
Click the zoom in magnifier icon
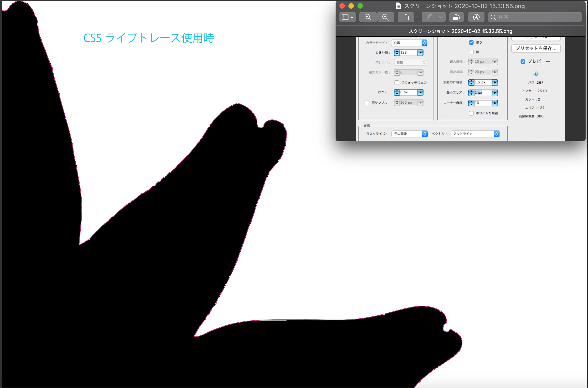click(385, 17)
